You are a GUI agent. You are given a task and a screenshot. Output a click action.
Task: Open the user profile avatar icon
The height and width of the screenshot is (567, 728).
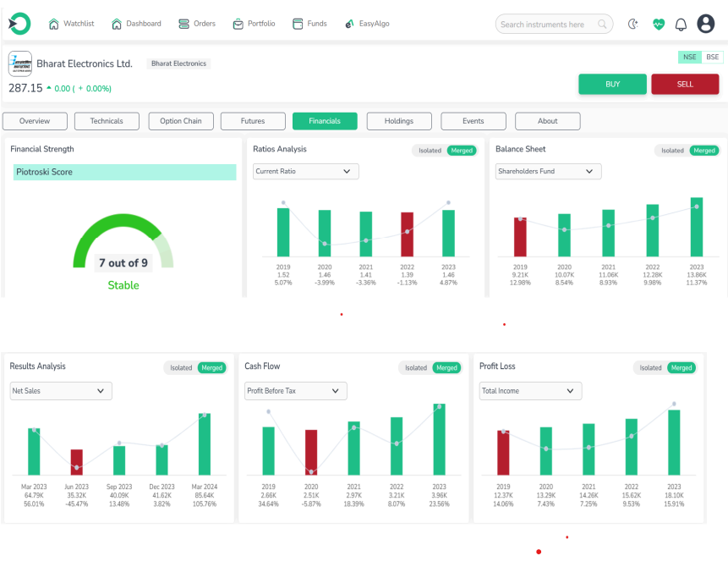706,25
